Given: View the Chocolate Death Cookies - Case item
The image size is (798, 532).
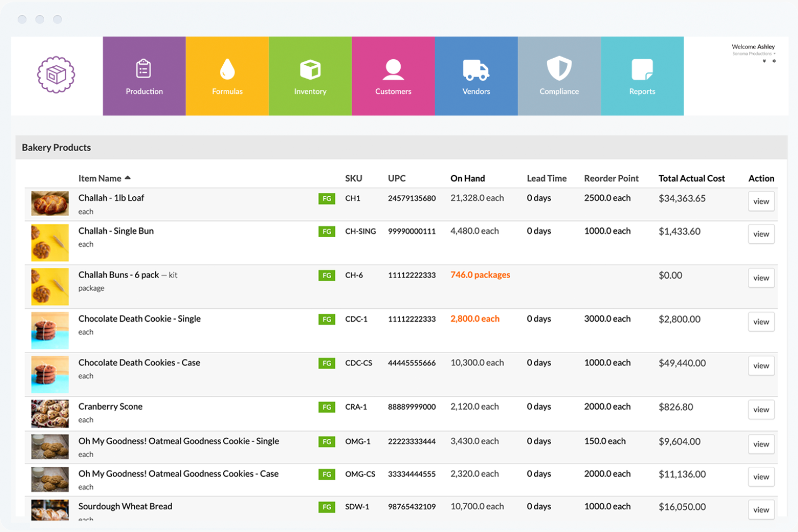Looking at the screenshot, I should click(x=761, y=365).
